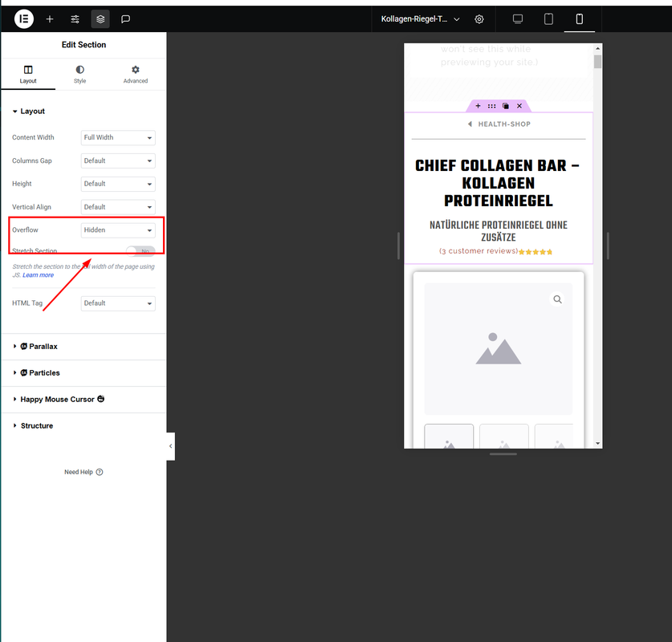Open the Overflow dropdown set to Hidden
The height and width of the screenshot is (642, 672).
[x=118, y=230]
